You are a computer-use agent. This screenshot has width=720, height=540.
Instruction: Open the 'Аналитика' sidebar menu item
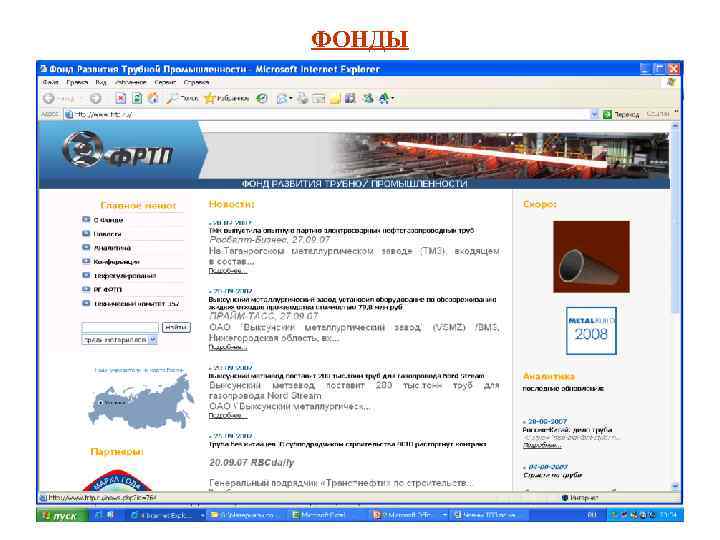click(112, 248)
